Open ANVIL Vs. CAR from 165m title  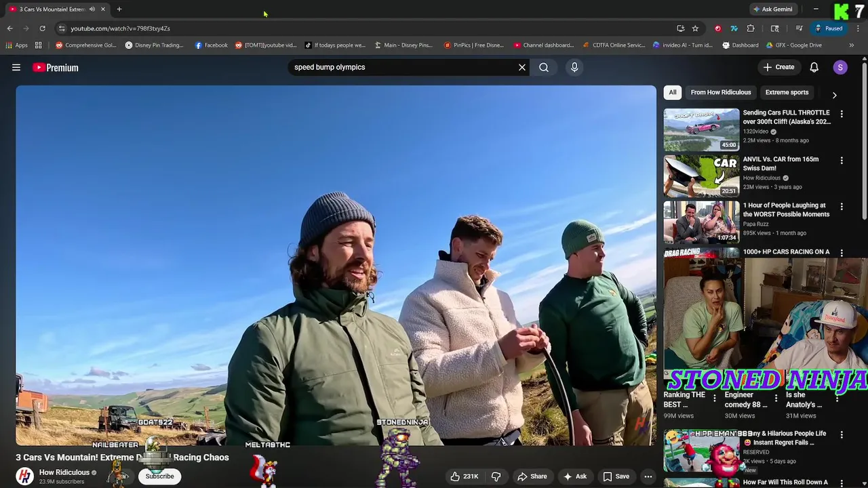[781, 163]
